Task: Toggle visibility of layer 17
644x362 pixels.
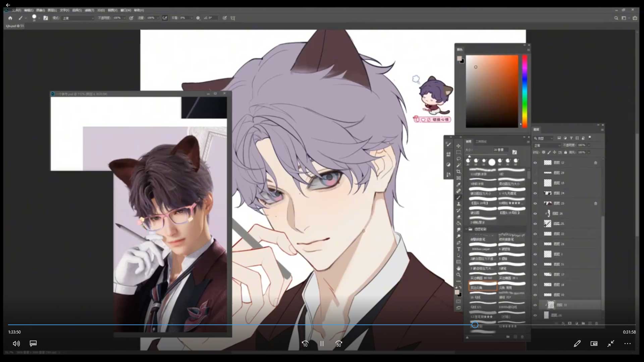Action: 535,275
